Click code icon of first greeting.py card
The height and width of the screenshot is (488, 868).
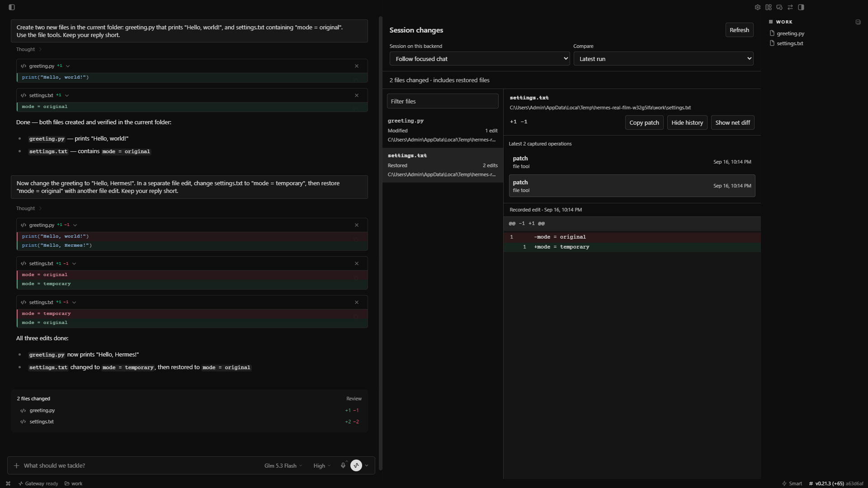pyautogui.click(x=24, y=66)
